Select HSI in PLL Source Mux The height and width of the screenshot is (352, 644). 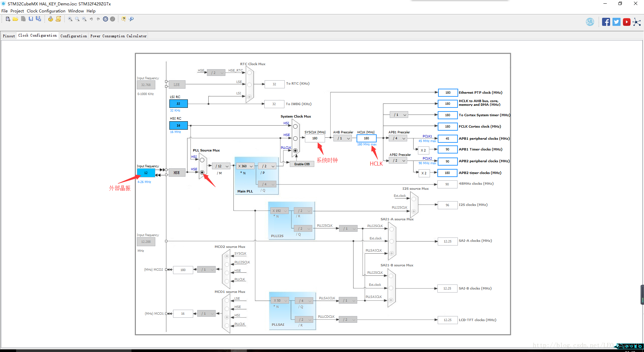202,160
